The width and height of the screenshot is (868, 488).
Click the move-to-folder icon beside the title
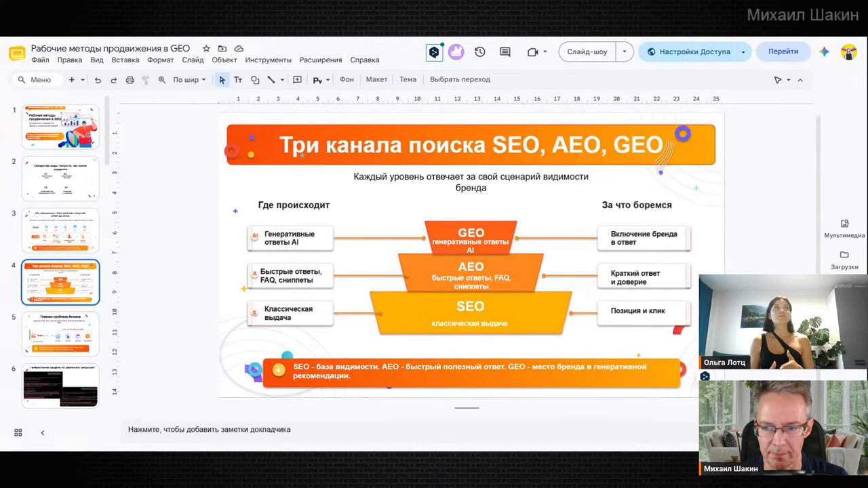pos(222,49)
